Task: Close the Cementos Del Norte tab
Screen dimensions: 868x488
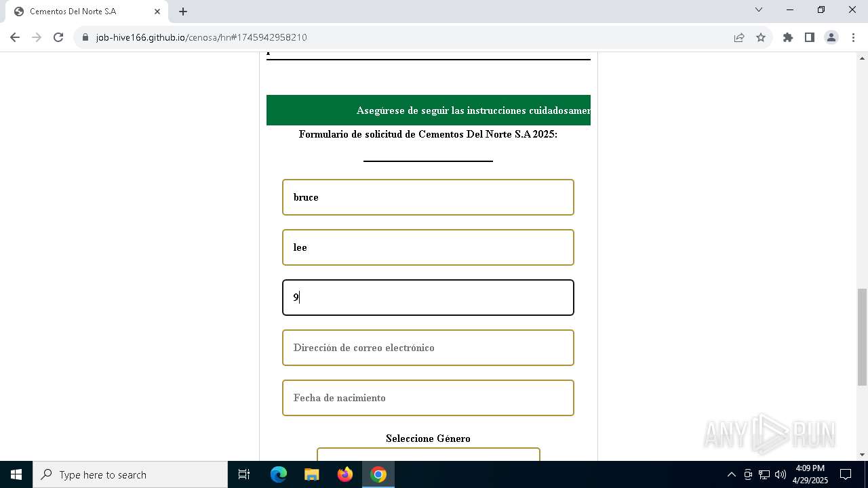Action: [157, 12]
